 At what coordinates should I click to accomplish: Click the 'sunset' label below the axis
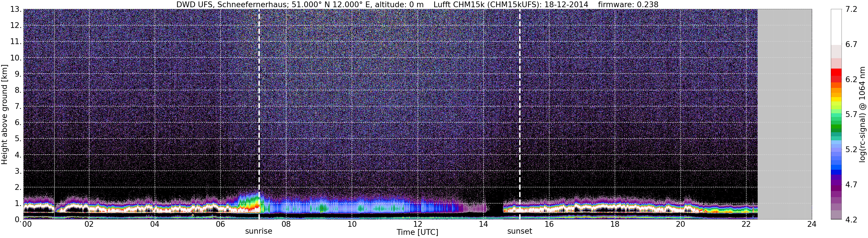520,231
